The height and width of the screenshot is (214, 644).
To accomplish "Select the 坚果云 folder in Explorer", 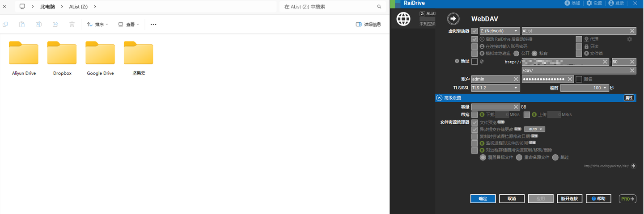I will pos(139,58).
